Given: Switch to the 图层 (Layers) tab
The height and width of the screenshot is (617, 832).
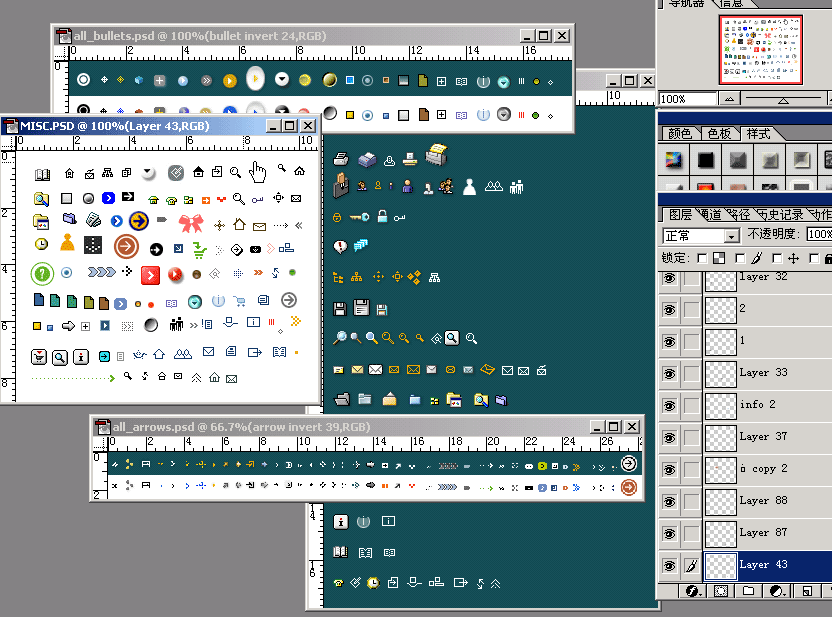Looking at the screenshot, I should (680, 215).
